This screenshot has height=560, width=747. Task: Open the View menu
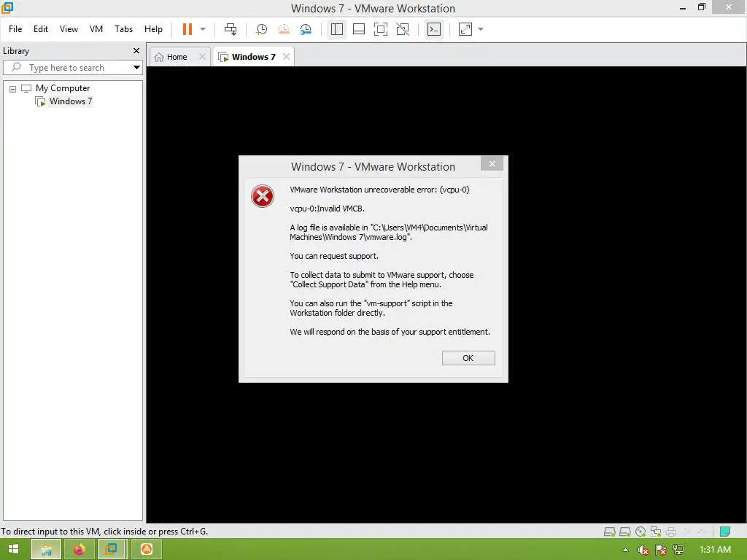69,29
